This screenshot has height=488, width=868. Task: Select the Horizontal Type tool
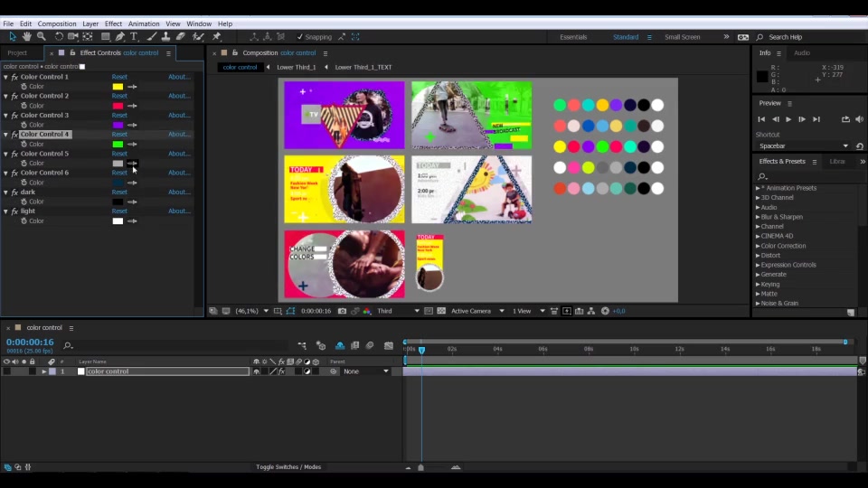coord(134,36)
